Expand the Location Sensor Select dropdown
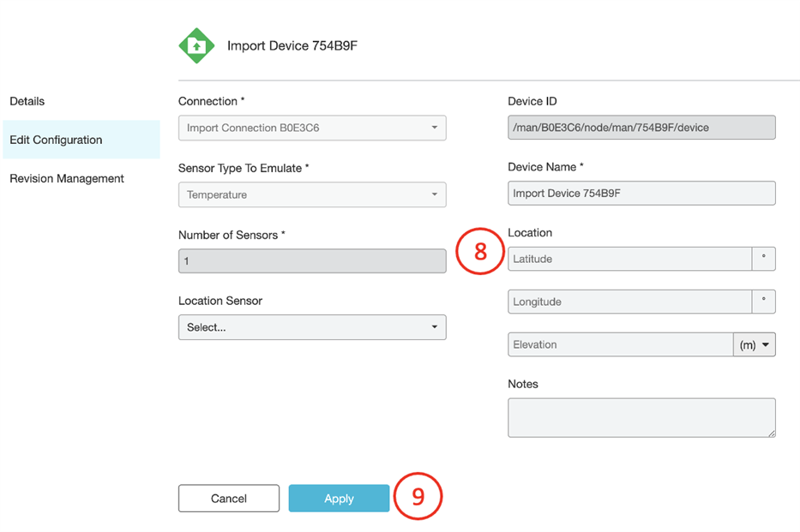Image resolution: width=800 pixels, height=532 pixels. [312, 327]
